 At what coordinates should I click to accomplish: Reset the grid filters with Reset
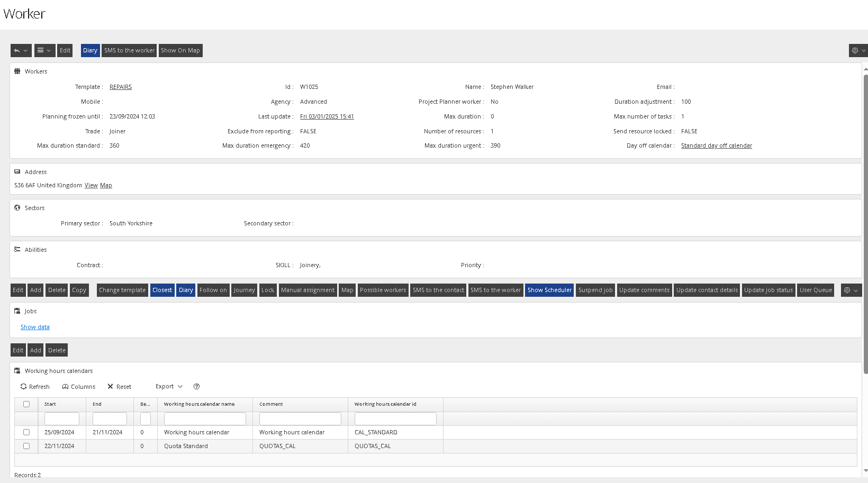pos(119,387)
